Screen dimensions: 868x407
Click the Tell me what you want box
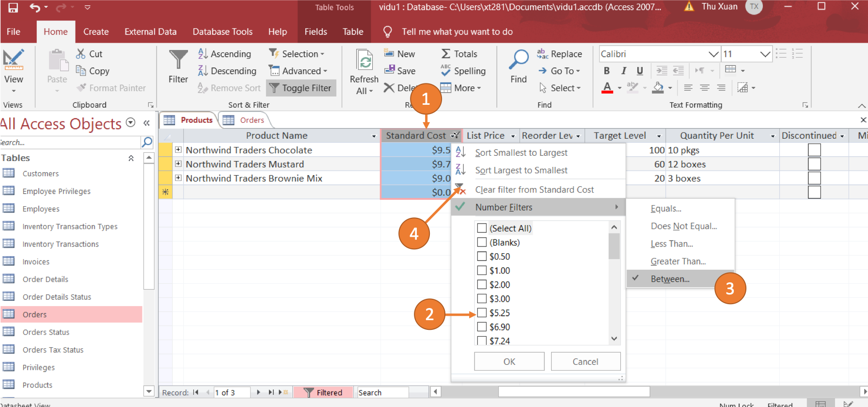pyautogui.click(x=457, y=32)
